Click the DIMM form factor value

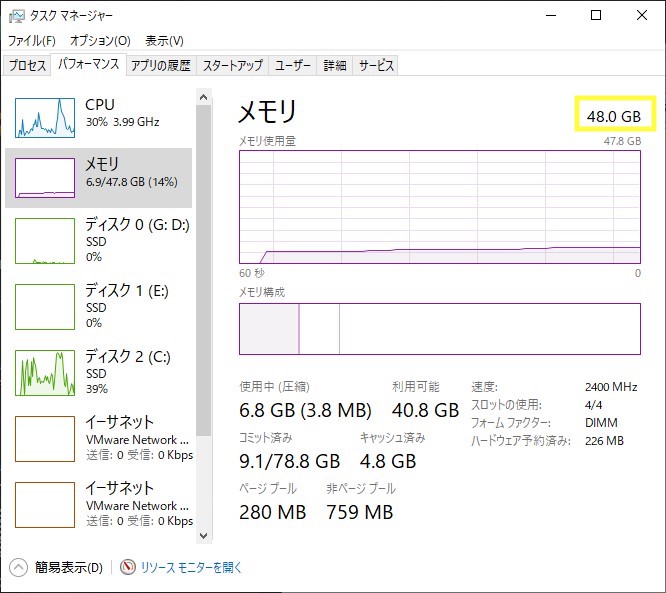tap(601, 423)
